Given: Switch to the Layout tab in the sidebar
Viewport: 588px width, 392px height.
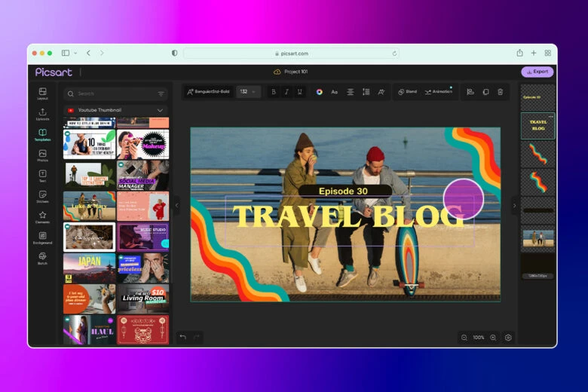Looking at the screenshot, I should coord(42,93).
